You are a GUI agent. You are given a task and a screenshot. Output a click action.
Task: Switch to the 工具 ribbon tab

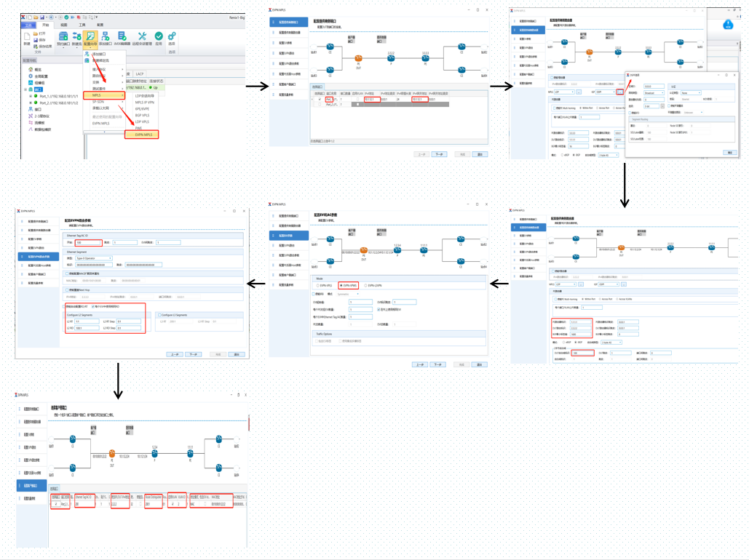[x=82, y=25]
